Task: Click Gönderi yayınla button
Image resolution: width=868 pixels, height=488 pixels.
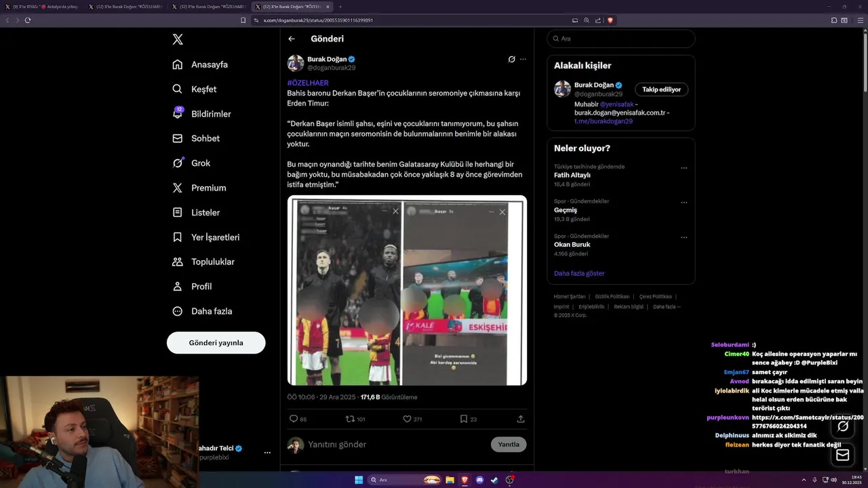Action: pos(216,343)
